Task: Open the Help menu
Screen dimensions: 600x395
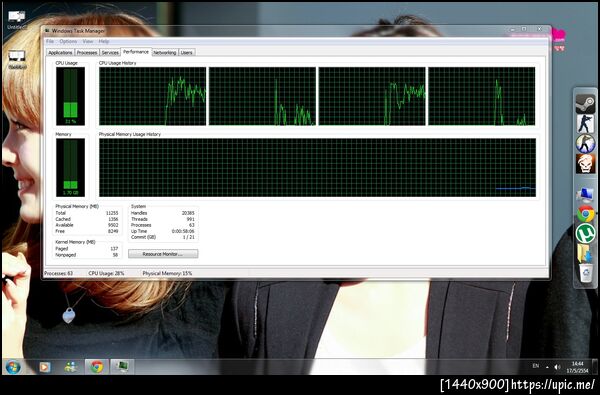Action: 104,41
